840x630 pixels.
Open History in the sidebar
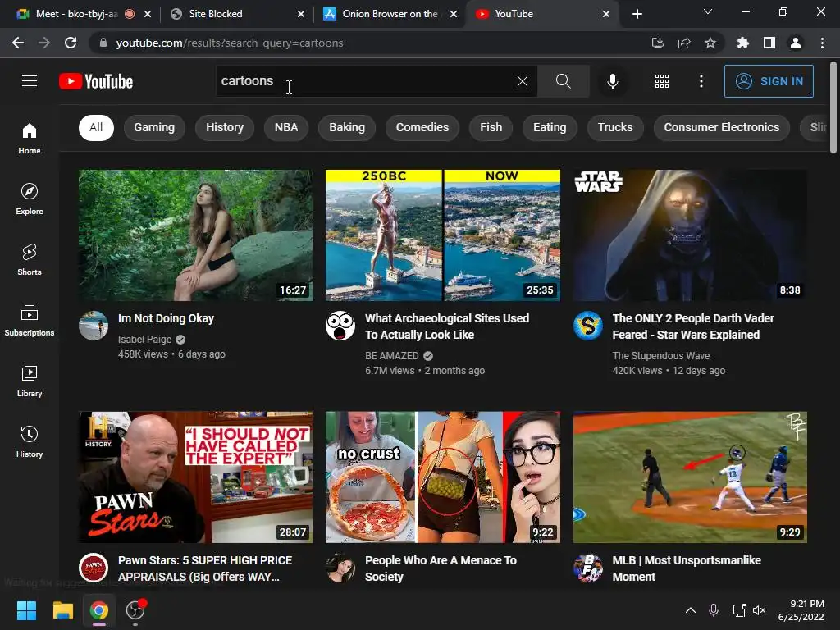tap(30, 441)
